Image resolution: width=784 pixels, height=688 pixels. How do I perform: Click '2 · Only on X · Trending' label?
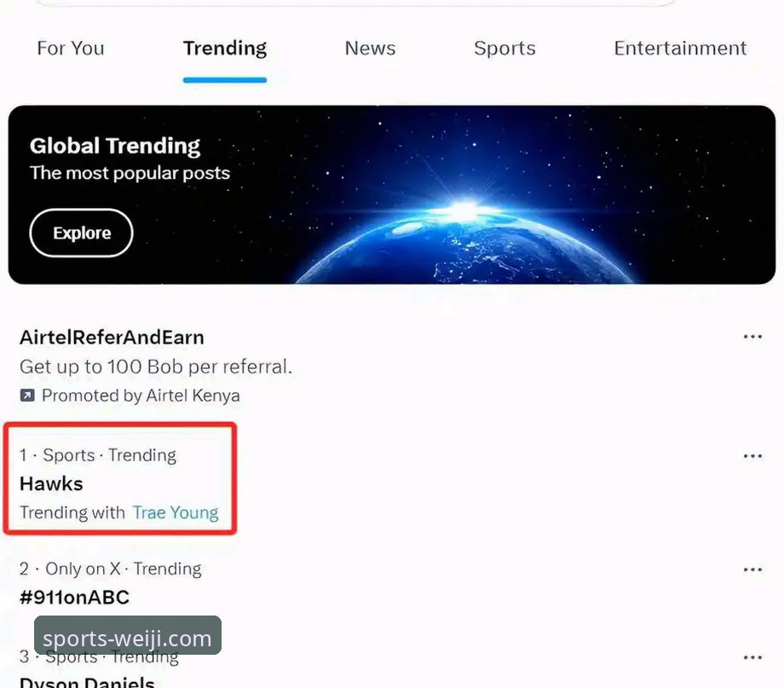111,569
